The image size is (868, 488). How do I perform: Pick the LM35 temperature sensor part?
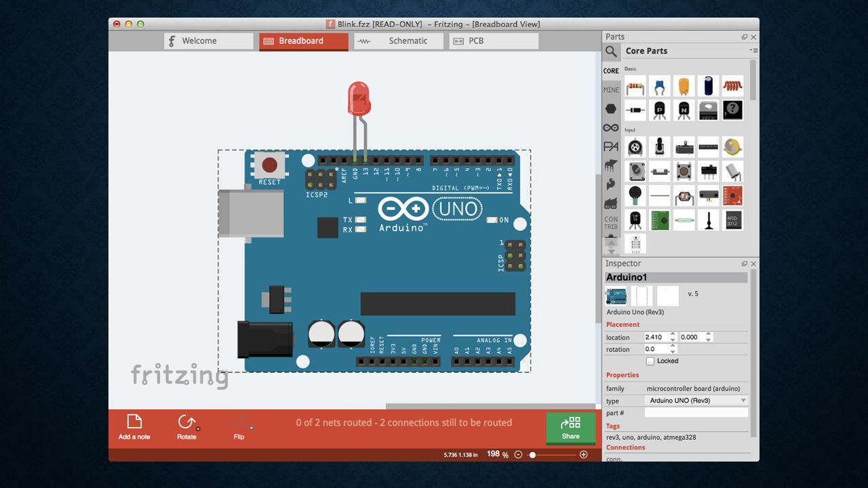pyautogui.click(x=635, y=220)
